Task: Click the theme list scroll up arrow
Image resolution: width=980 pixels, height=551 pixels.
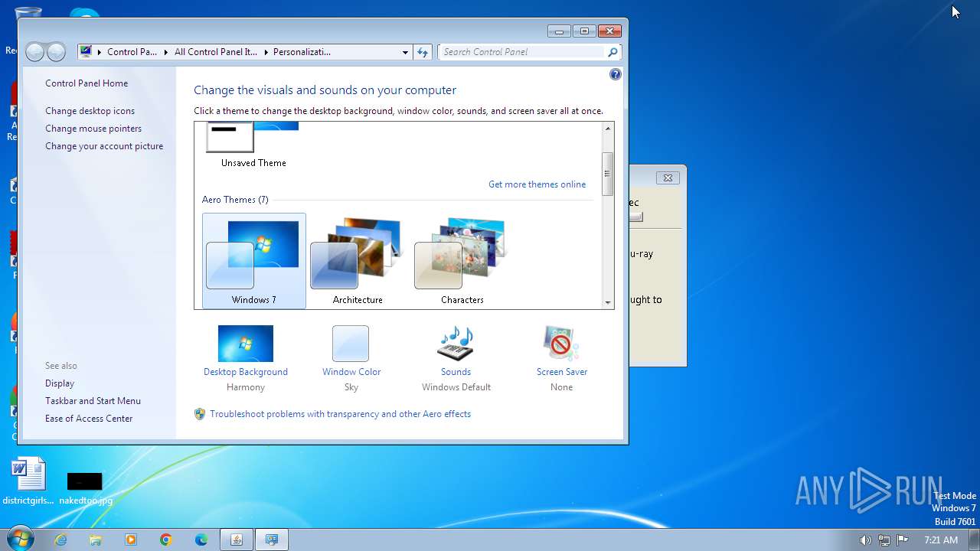Action: tap(608, 129)
